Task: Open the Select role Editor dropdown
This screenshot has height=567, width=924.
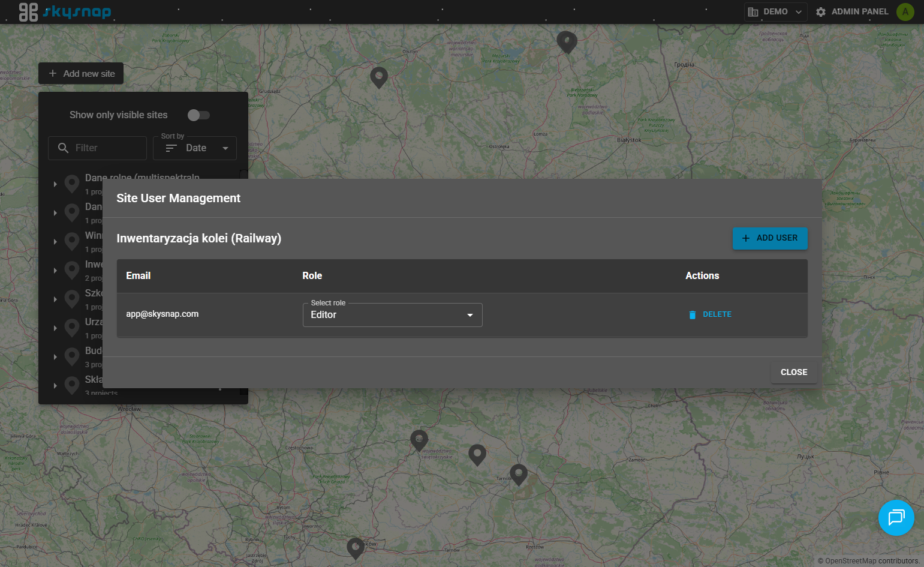Action: (393, 315)
